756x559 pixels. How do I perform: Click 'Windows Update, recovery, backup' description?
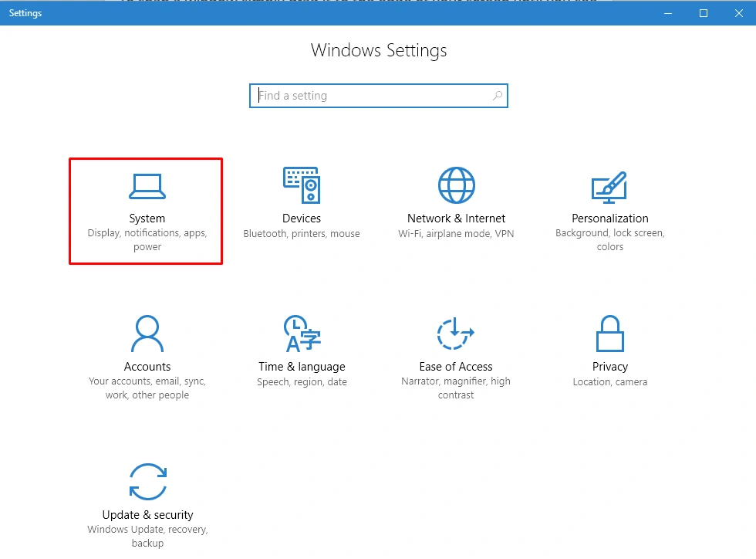point(147,537)
